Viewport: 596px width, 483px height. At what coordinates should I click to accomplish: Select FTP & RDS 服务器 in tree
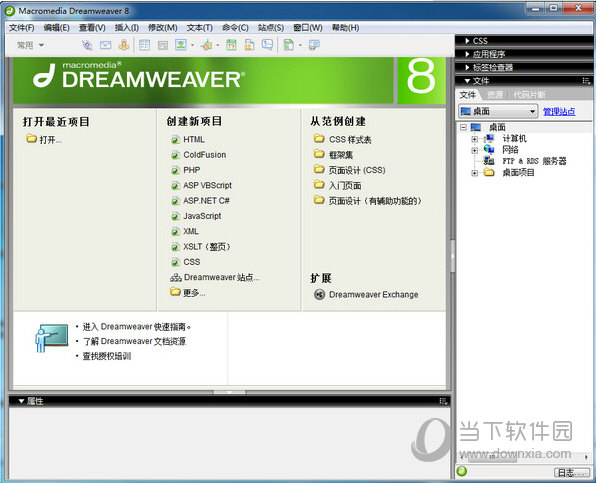point(534,161)
